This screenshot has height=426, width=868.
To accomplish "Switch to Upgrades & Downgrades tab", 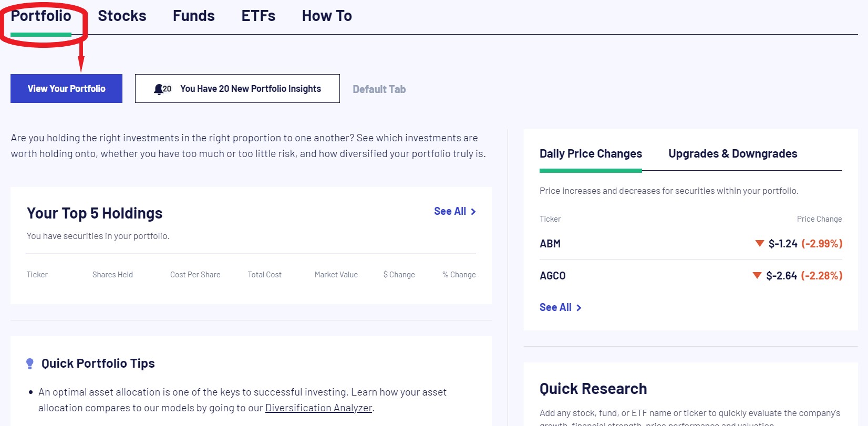I will (733, 153).
